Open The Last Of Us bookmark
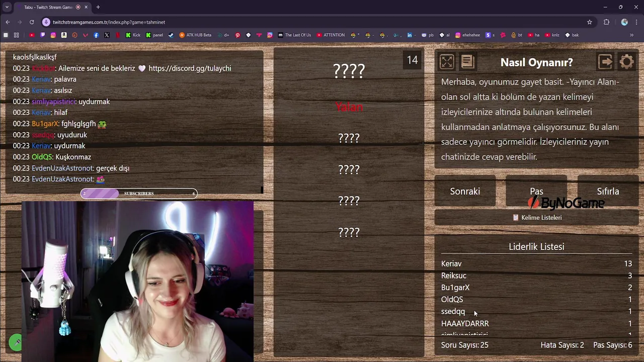This screenshot has width=644, height=362. [x=294, y=35]
